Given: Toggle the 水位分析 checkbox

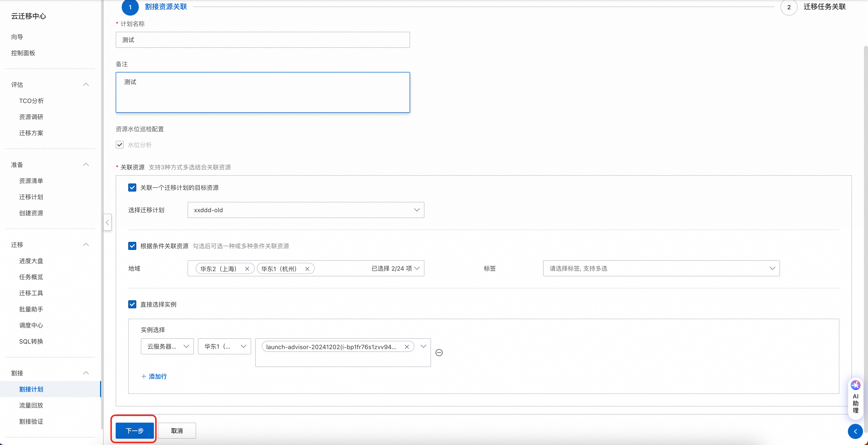Looking at the screenshot, I should [120, 145].
